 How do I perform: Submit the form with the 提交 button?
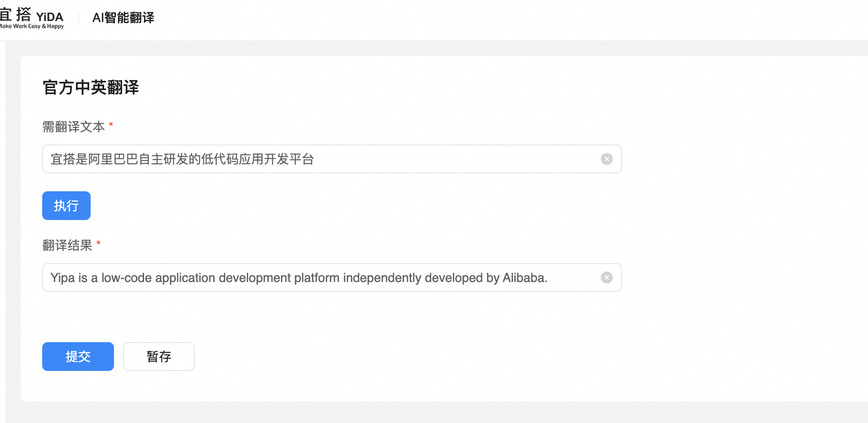pos(78,357)
